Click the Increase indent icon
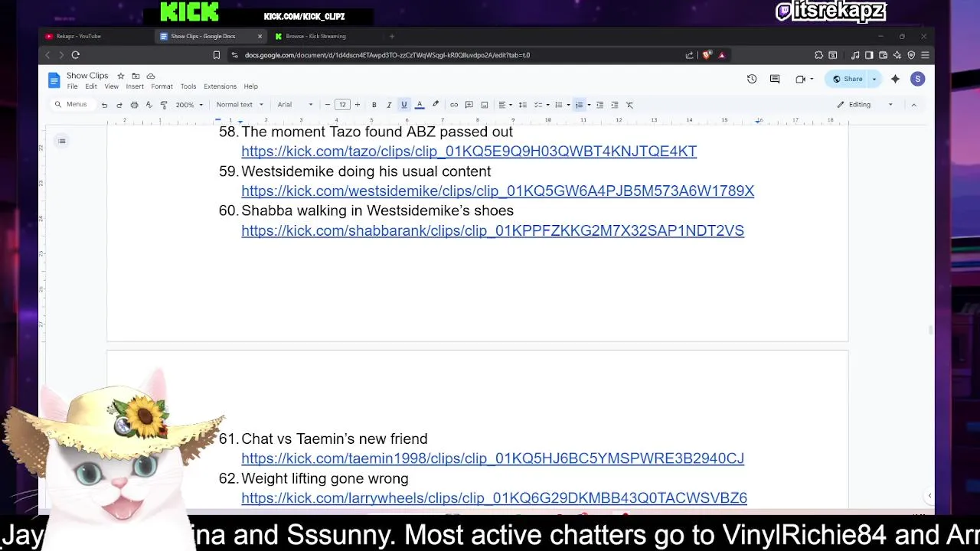The width and height of the screenshot is (980, 551). coord(614,105)
